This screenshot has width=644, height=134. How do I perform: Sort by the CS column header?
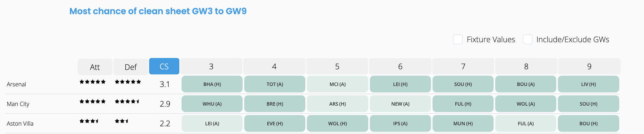point(164,66)
